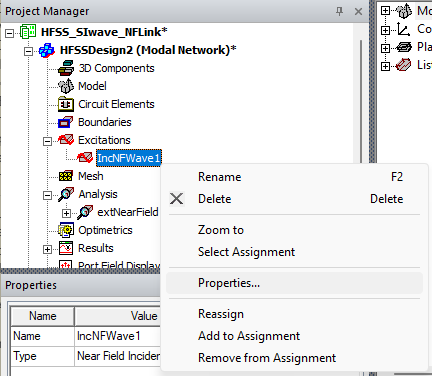432x376 pixels.
Task: Select the Circuit Elements tree item
Action: pos(116,104)
